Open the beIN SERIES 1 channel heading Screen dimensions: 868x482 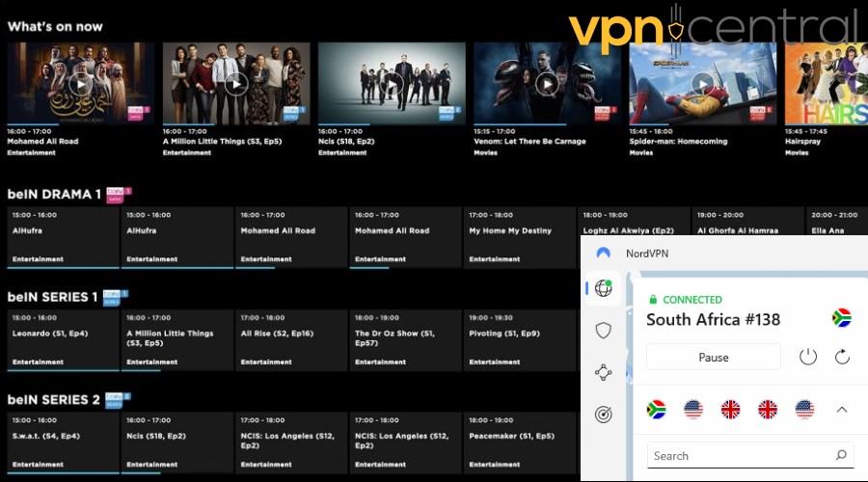point(53,297)
